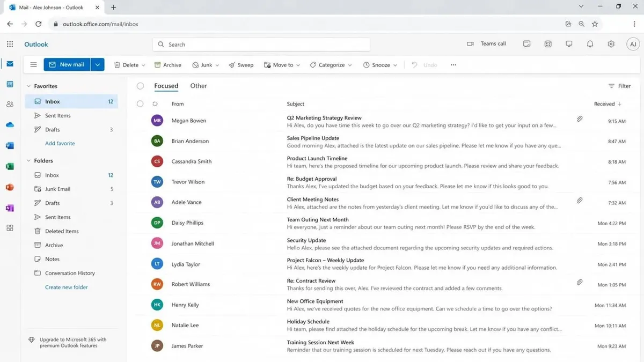Open AJ account avatar
This screenshot has height=362, width=644.
(x=633, y=44)
